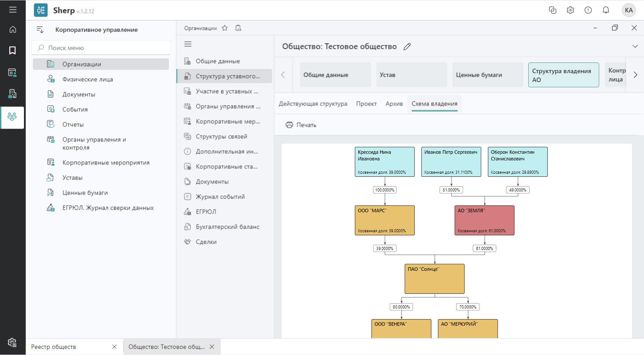This screenshot has width=644, height=355.
Task: Click the pencil edit icon beside Тестовое общество
Action: coord(407,47)
